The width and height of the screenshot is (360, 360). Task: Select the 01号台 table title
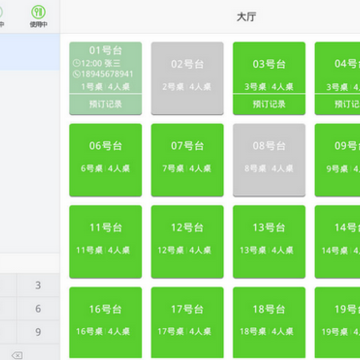106,50
